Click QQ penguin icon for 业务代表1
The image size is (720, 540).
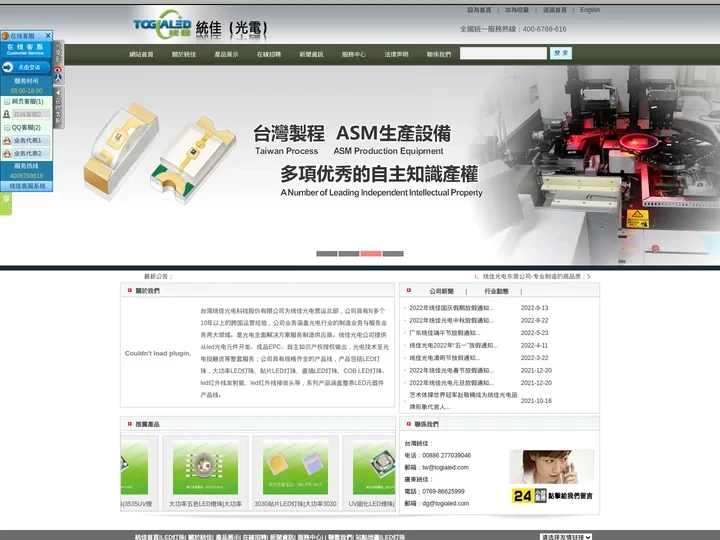click(x=7, y=141)
